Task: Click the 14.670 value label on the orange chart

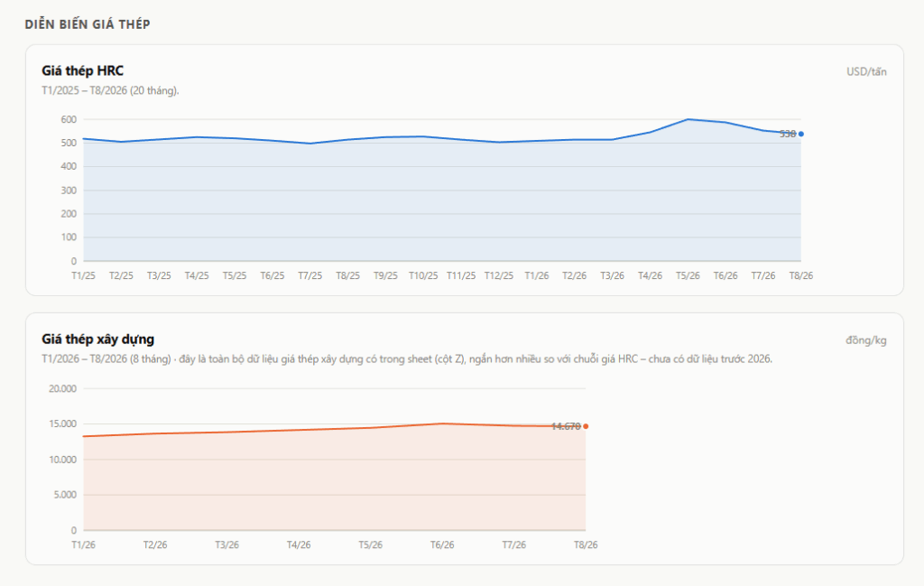Action: tap(567, 426)
